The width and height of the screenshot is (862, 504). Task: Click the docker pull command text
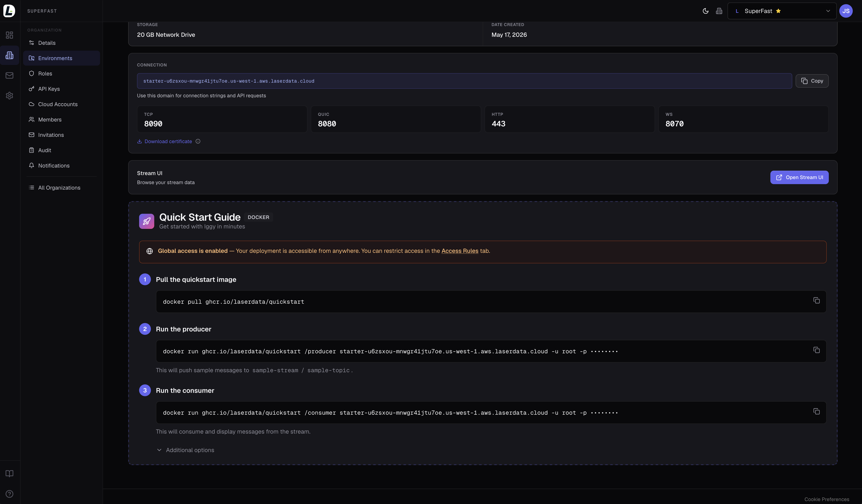[233, 302]
